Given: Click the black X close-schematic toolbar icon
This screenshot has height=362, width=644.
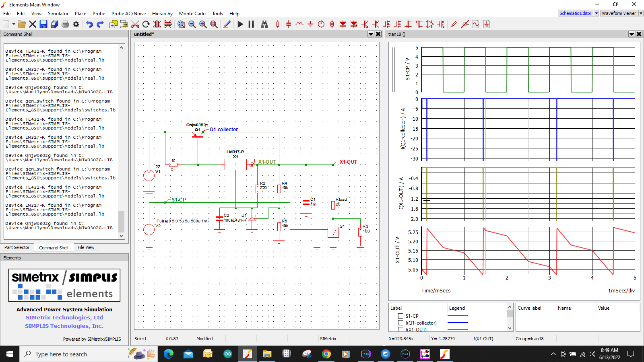Looking at the screenshot, I should click(33, 24).
